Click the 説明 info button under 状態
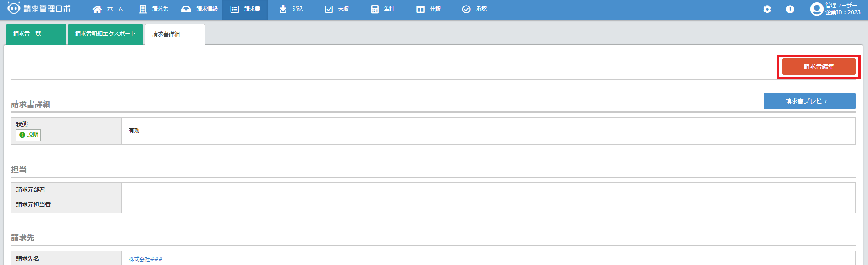The image size is (868, 265). [x=28, y=135]
